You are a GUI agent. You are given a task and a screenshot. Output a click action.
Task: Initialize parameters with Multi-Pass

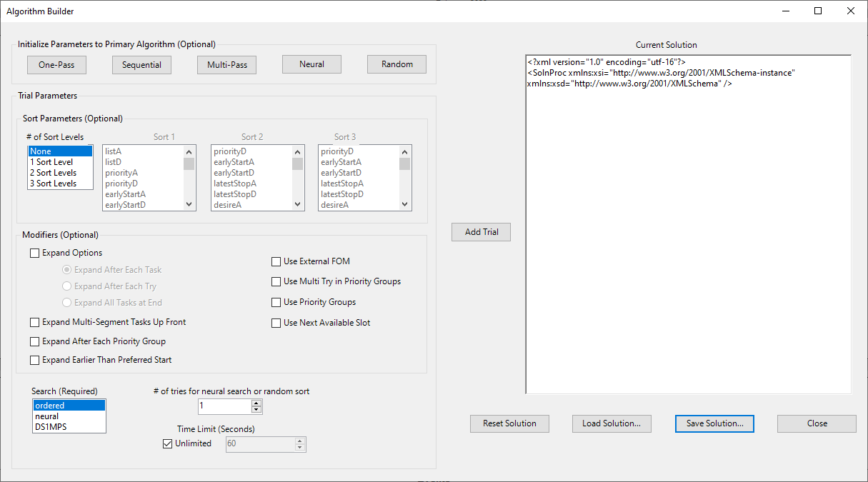[226, 64]
